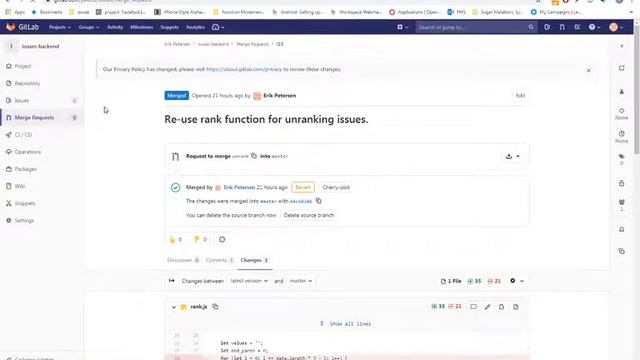Collapse the right sidebar with chevrons
Image resolution: width=640 pixels, height=360 pixels.
point(622,47)
